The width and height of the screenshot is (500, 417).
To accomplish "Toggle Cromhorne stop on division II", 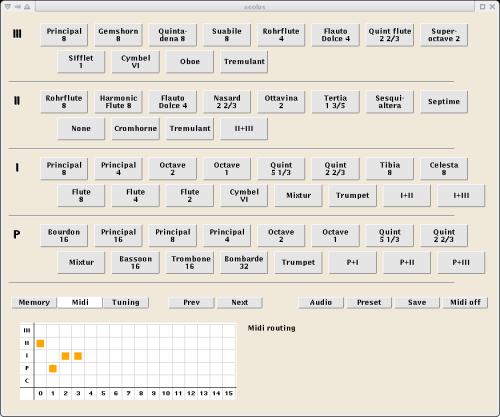I will tap(135, 129).
